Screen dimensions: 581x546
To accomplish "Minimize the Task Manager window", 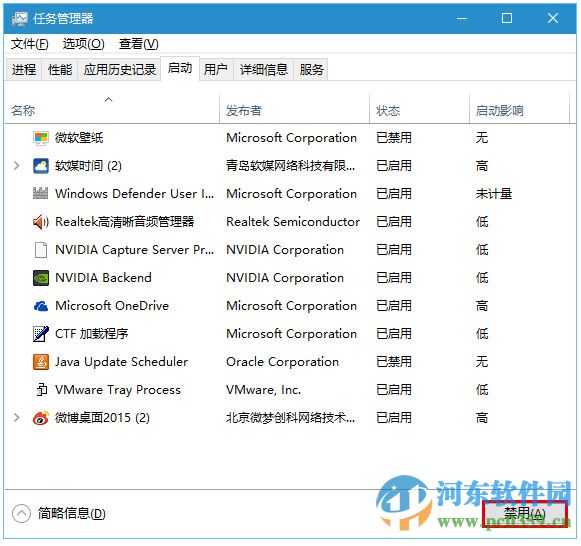I will tap(462, 18).
